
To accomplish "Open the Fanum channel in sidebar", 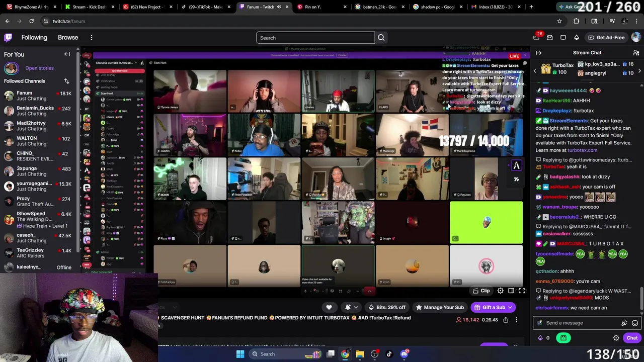I will (x=39, y=96).
